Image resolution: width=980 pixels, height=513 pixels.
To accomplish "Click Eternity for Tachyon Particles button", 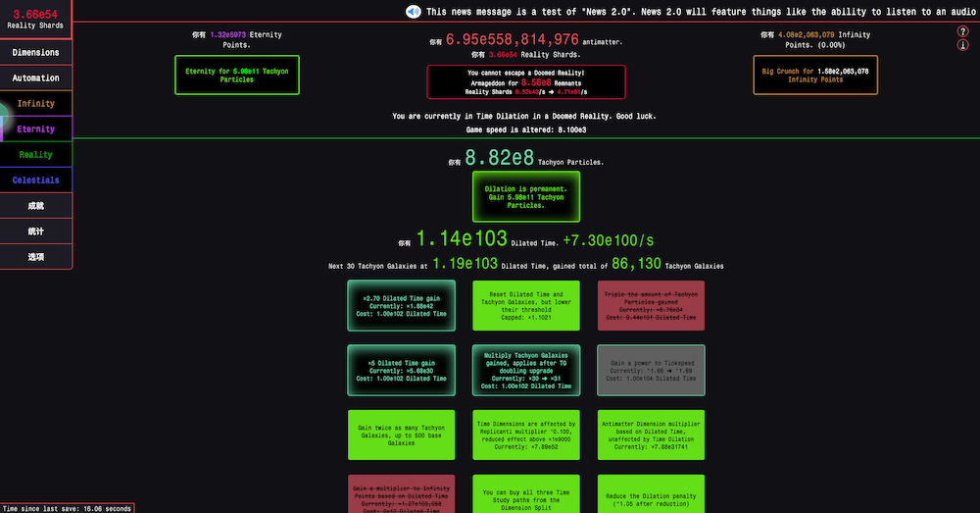I will 236,75.
